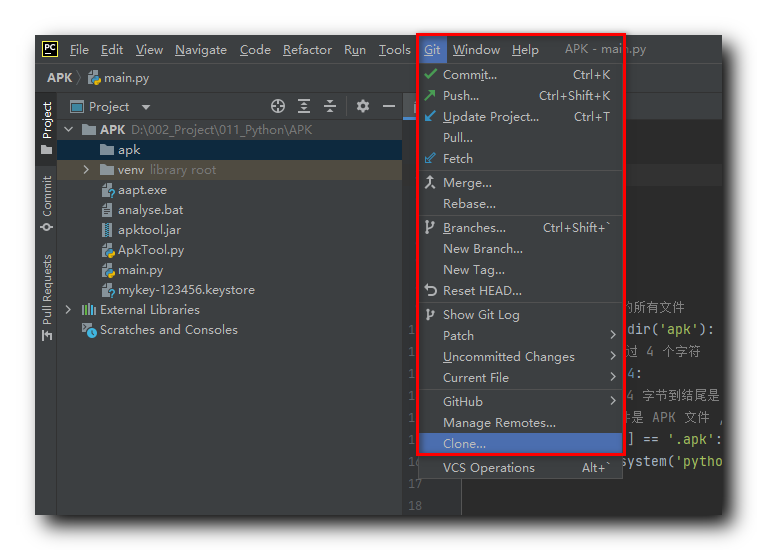The height and width of the screenshot is (550, 757).
Task: Open the Project view dropdown arrow
Action: (x=146, y=107)
